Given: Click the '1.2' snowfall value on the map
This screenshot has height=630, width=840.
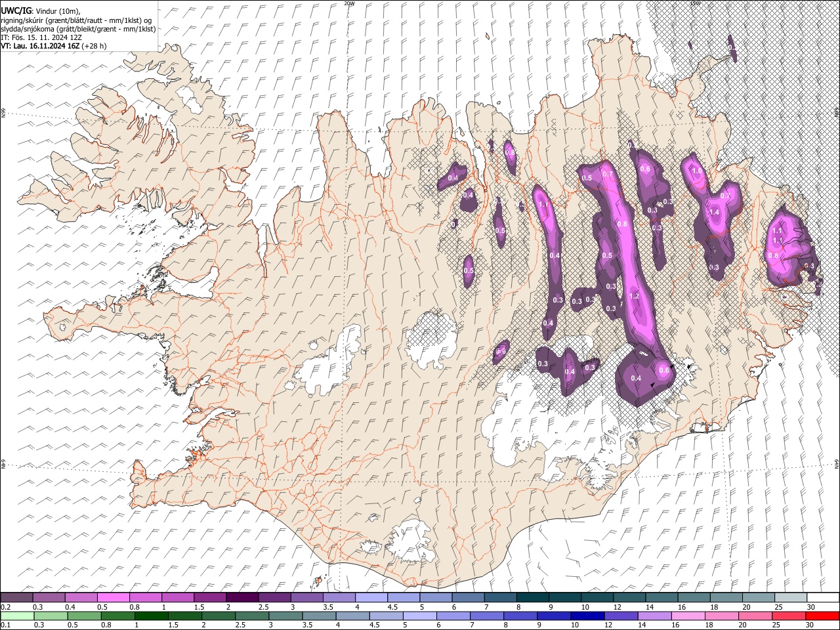Looking at the screenshot, I should pos(634,297).
